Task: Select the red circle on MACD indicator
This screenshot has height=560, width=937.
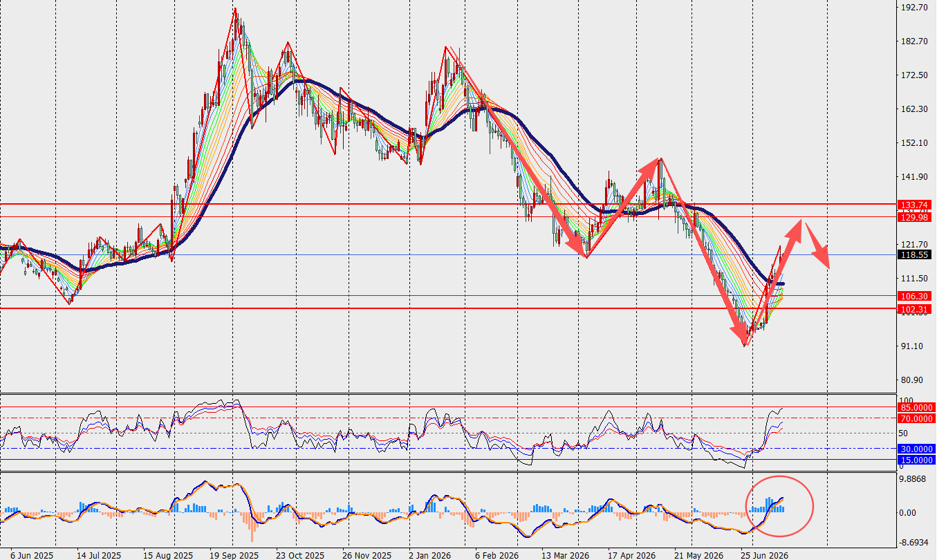Action: [779, 506]
